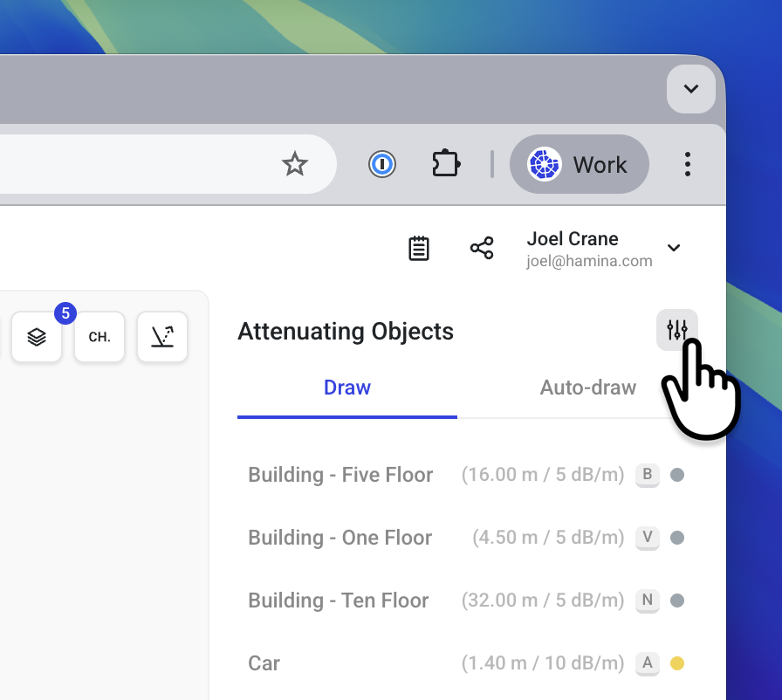
Task: Click the CH. channels button
Action: tap(99, 337)
